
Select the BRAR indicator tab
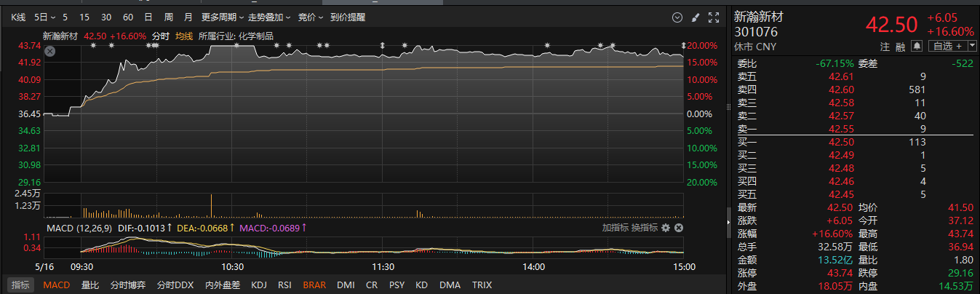click(314, 285)
